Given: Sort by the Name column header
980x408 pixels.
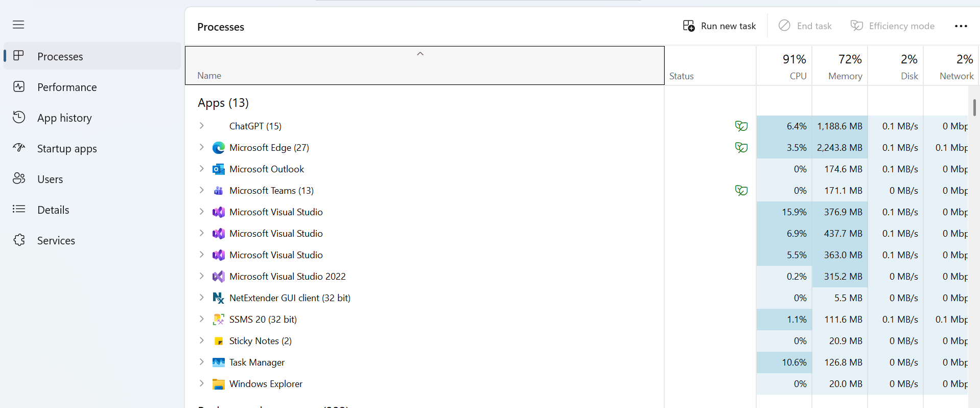Looking at the screenshot, I should [x=425, y=65].
